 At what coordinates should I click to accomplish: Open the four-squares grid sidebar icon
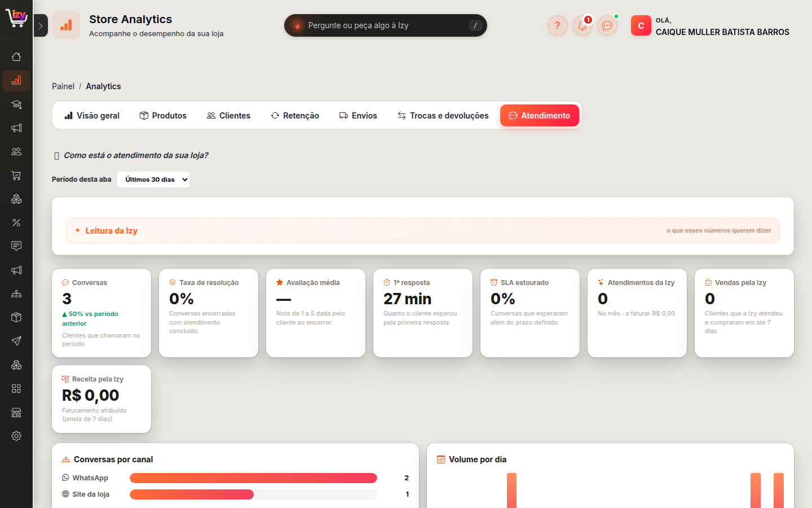pyautogui.click(x=16, y=389)
